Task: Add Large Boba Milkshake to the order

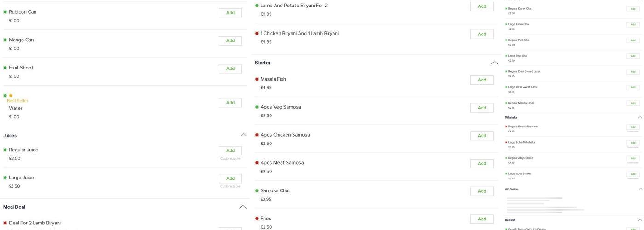Action: pos(633,143)
